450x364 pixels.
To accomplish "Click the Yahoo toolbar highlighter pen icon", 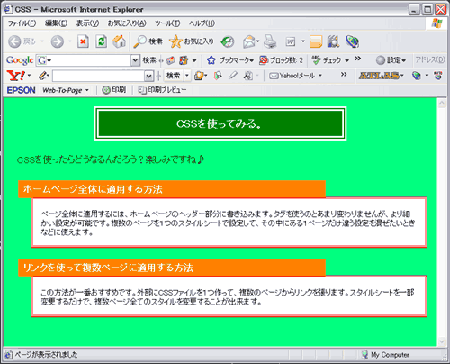I will [x=233, y=76].
